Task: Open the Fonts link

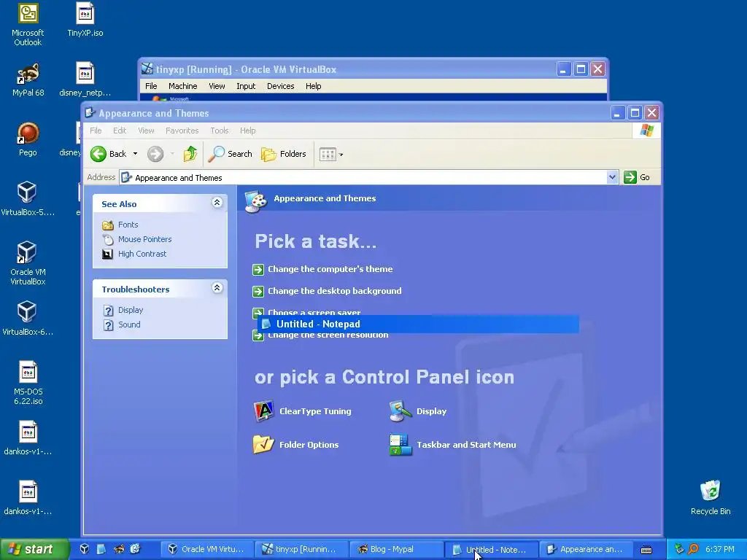Action: (128, 225)
